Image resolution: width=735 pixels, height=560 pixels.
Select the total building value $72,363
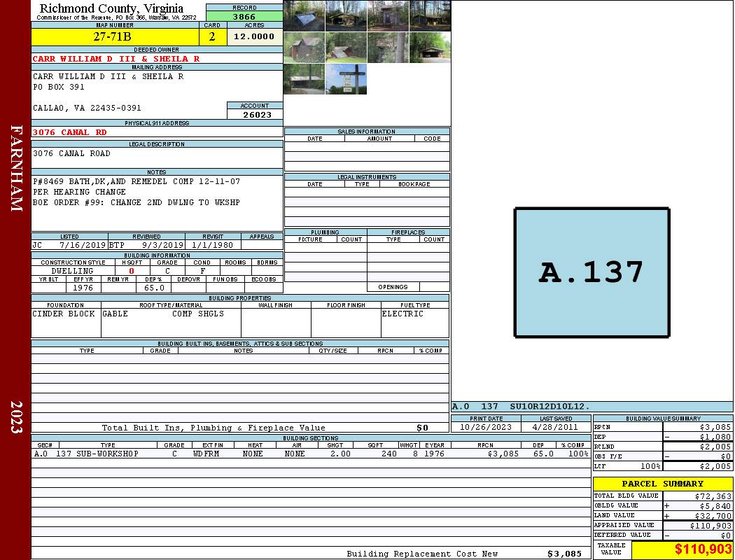[713, 496]
